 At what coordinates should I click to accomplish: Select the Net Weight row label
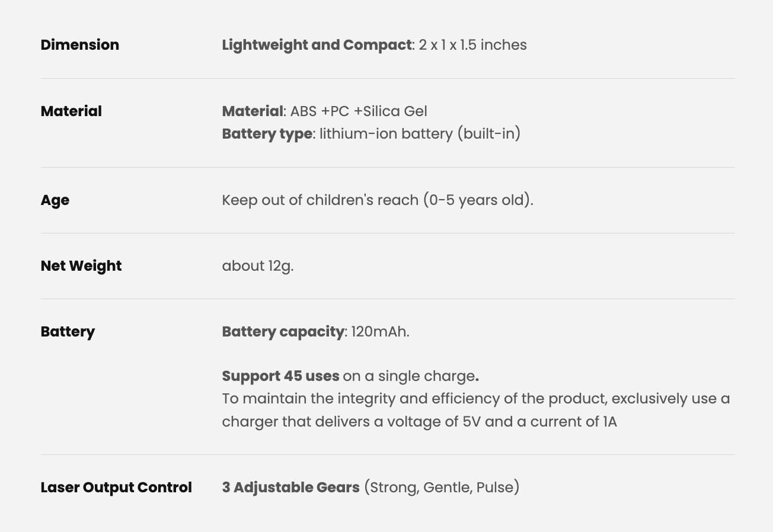click(81, 266)
